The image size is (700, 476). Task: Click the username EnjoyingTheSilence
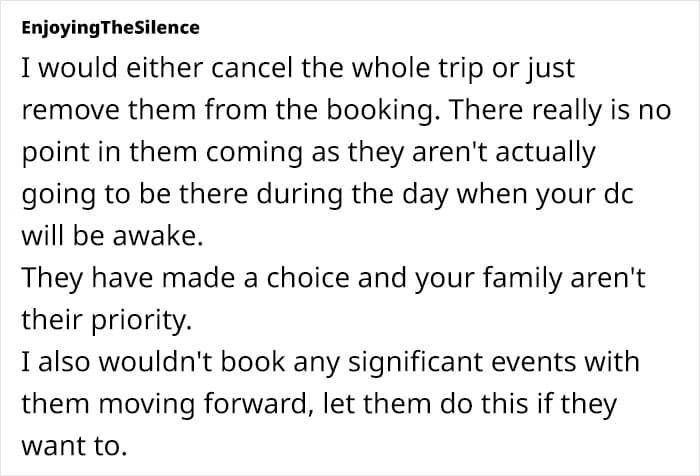pos(110,27)
